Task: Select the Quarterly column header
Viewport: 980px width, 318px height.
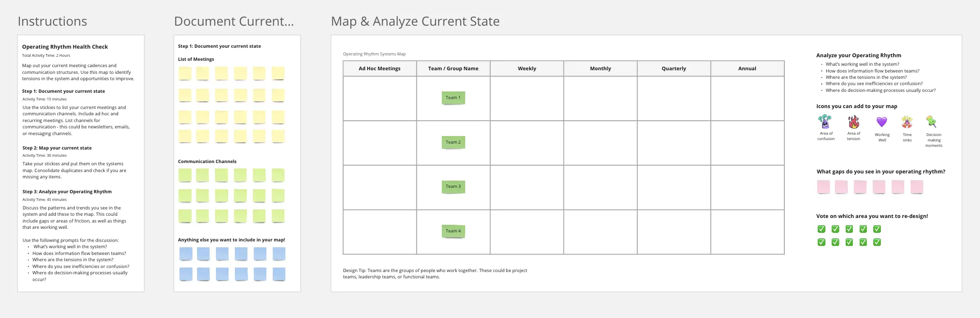Action: point(673,68)
